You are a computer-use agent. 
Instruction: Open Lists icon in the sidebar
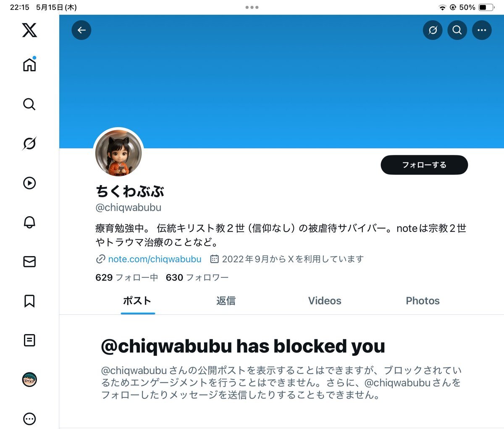pos(29,340)
